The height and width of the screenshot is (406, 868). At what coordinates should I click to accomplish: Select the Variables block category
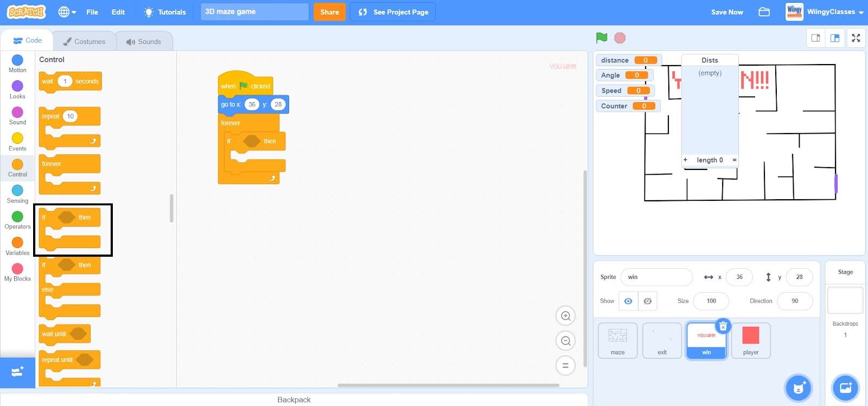tap(17, 246)
